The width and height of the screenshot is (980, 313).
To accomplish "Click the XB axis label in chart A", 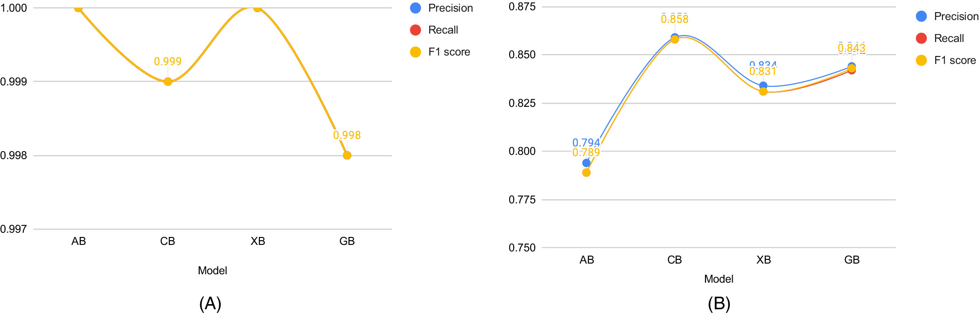I will pos(258,241).
